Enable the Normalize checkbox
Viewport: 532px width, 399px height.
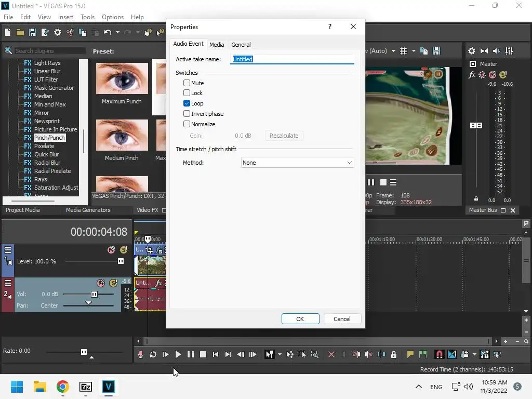pyautogui.click(x=187, y=124)
